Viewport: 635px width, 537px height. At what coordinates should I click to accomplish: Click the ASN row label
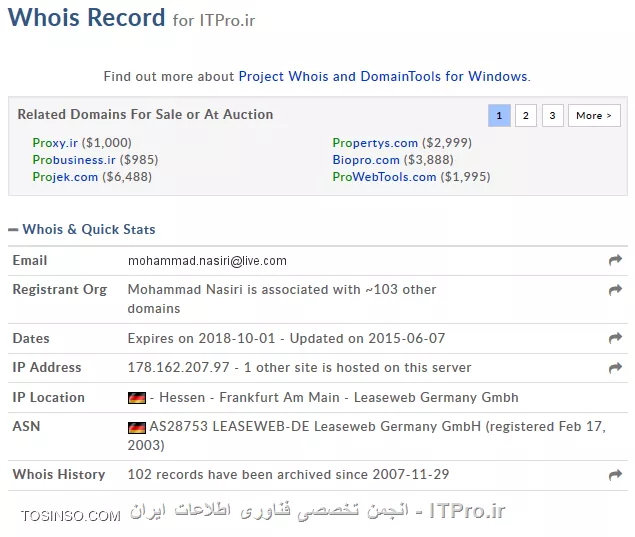tap(26, 426)
